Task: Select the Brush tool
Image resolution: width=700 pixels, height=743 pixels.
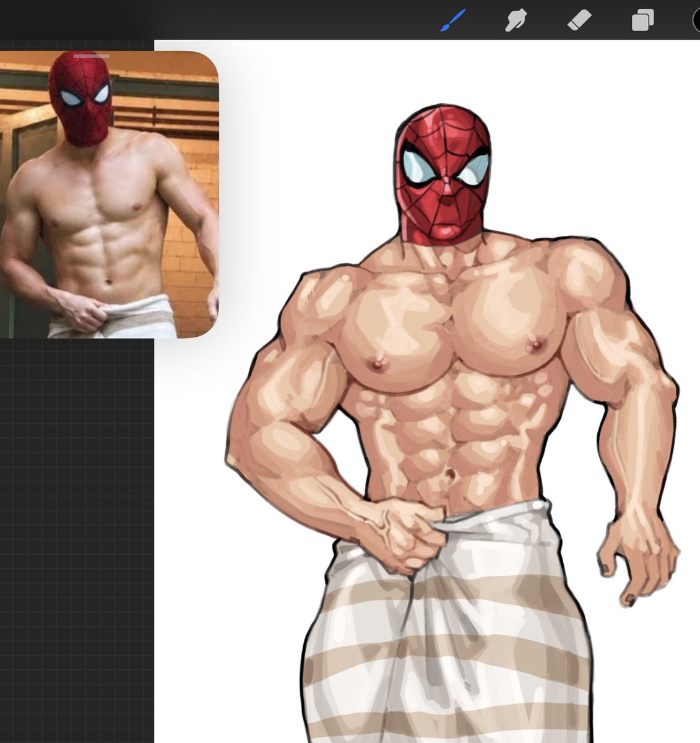Action: tap(453, 20)
